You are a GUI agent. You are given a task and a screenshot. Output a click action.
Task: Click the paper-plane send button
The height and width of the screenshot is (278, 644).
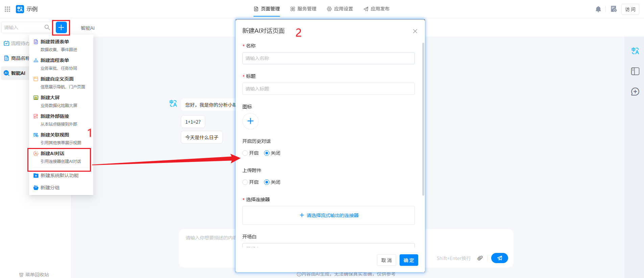(x=499, y=258)
